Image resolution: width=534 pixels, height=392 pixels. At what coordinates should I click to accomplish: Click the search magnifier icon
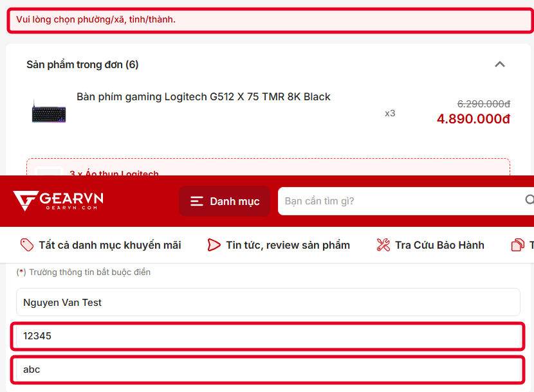[x=529, y=200]
